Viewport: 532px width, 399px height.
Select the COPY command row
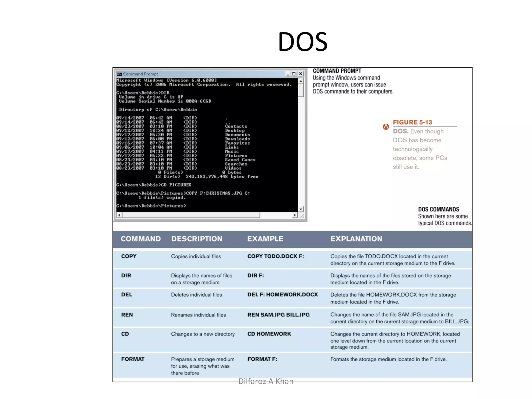[129, 256]
